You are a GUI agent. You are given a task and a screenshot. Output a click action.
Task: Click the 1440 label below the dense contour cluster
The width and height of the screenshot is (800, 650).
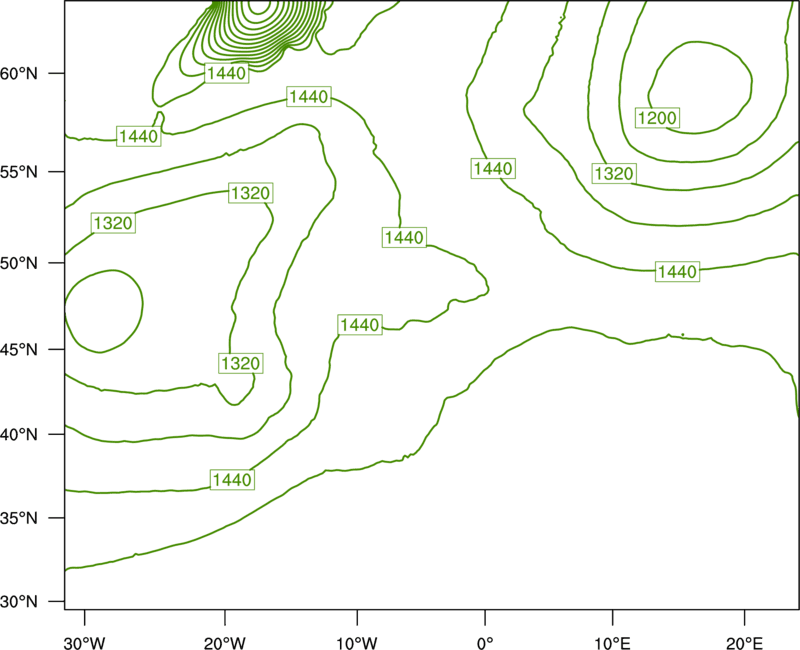point(227,73)
